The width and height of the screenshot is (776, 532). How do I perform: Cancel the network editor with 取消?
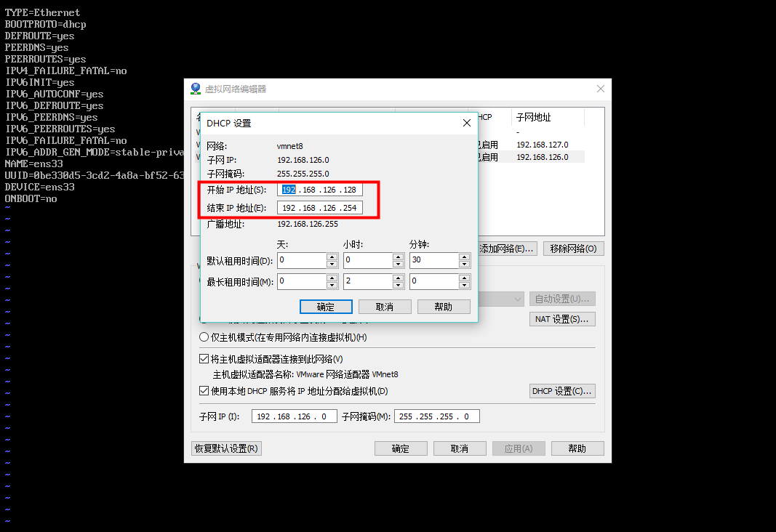[x=460, y=448]
